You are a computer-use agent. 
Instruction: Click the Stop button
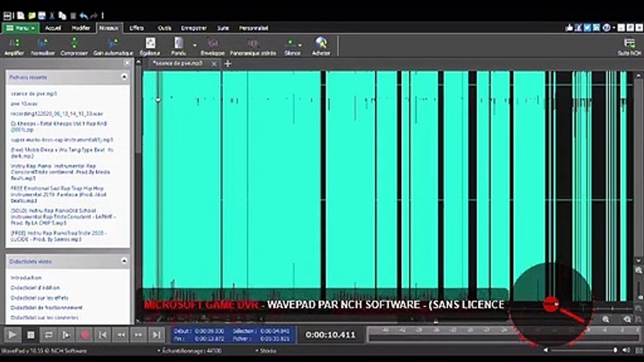pos(31,335)
